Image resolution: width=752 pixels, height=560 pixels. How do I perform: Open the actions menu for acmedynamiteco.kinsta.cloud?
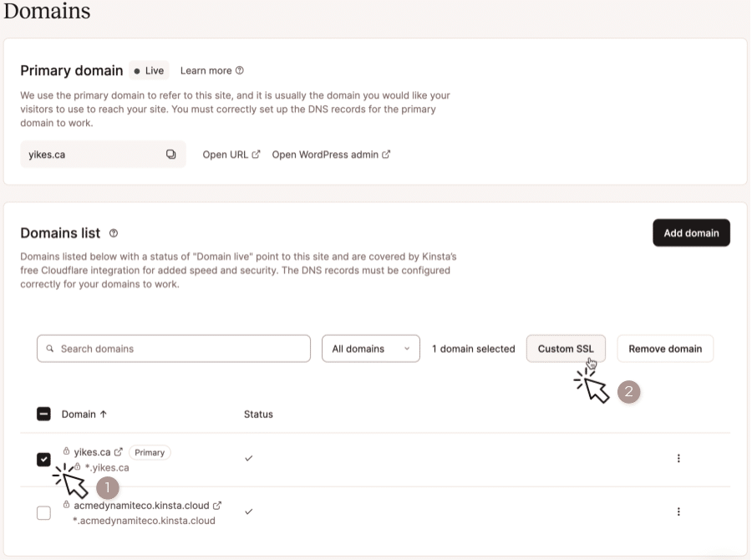pyautogui.click(x=678, y=512)
